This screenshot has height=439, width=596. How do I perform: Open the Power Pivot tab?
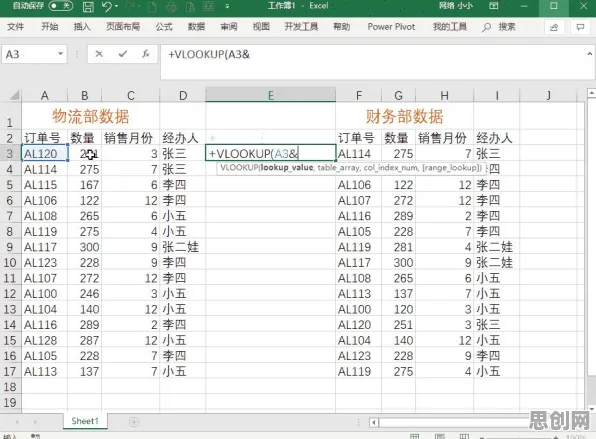point(391,27)
